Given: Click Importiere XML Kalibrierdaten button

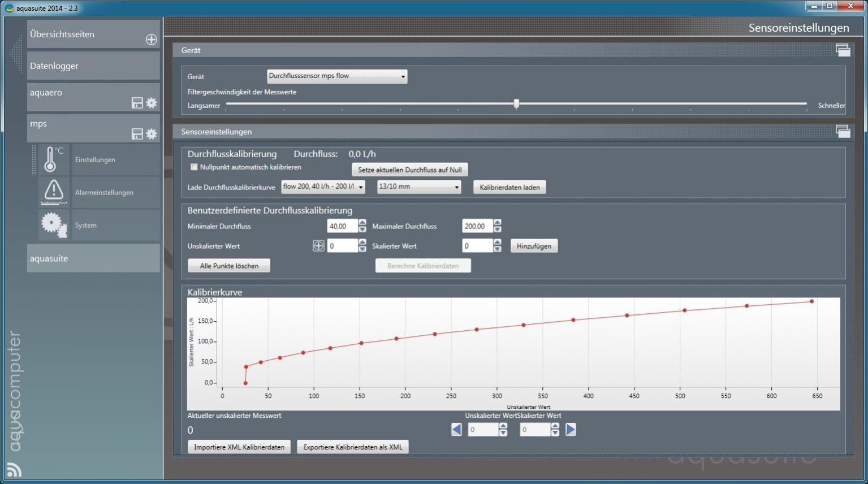Looking at the screenshot, I should click(239, 447).
